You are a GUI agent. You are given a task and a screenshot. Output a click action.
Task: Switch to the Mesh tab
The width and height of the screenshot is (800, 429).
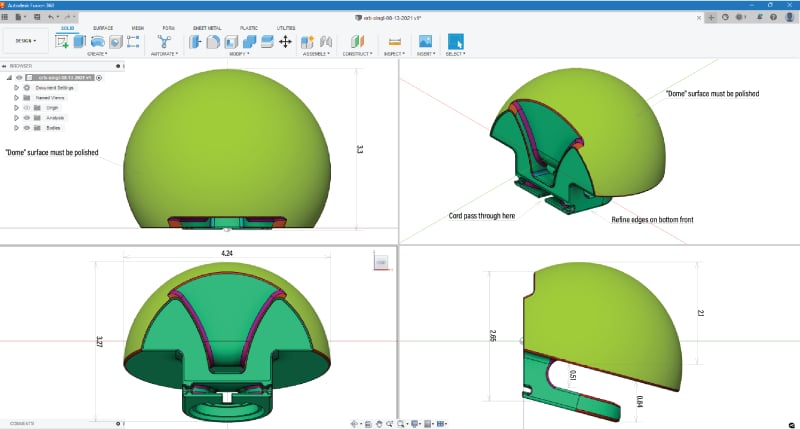138,28
